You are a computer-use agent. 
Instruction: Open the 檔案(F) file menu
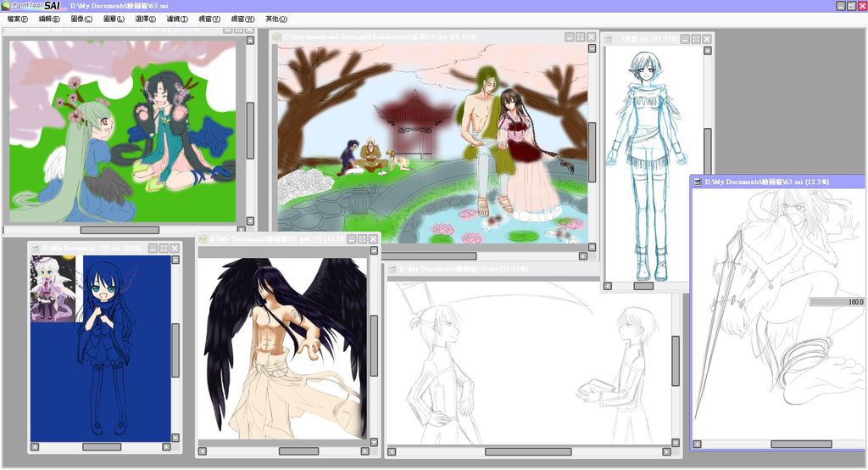tap(18, 19)
